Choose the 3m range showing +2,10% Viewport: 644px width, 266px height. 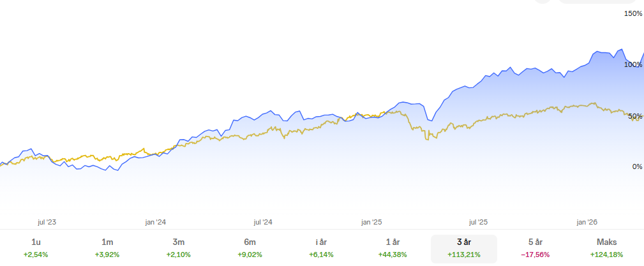click(x=179, y=248)
